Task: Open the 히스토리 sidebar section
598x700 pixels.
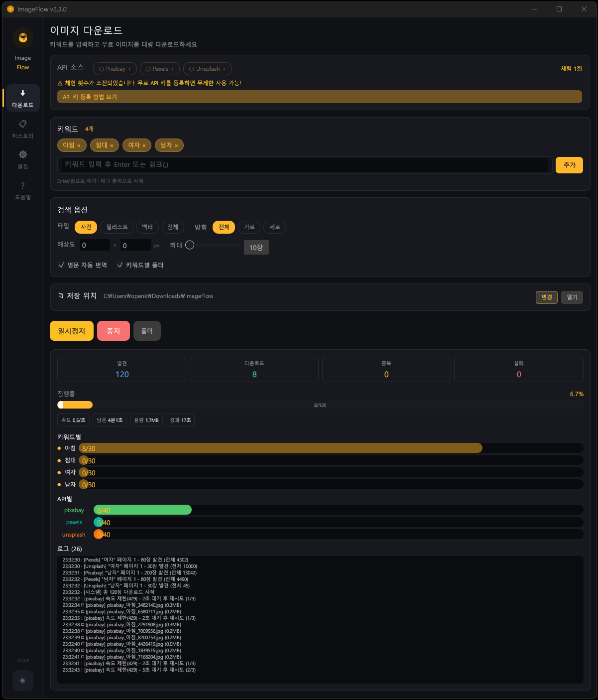Action: (23, 129)
